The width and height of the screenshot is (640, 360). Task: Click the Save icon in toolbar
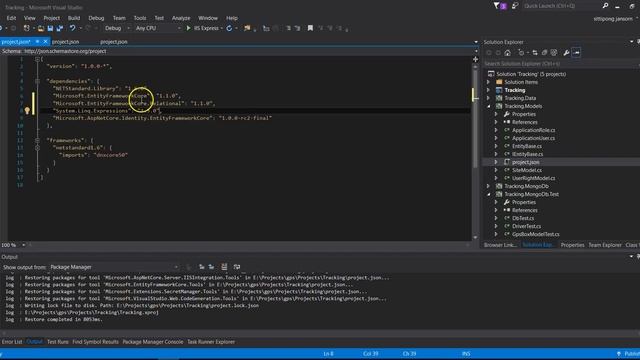[50, 28]
